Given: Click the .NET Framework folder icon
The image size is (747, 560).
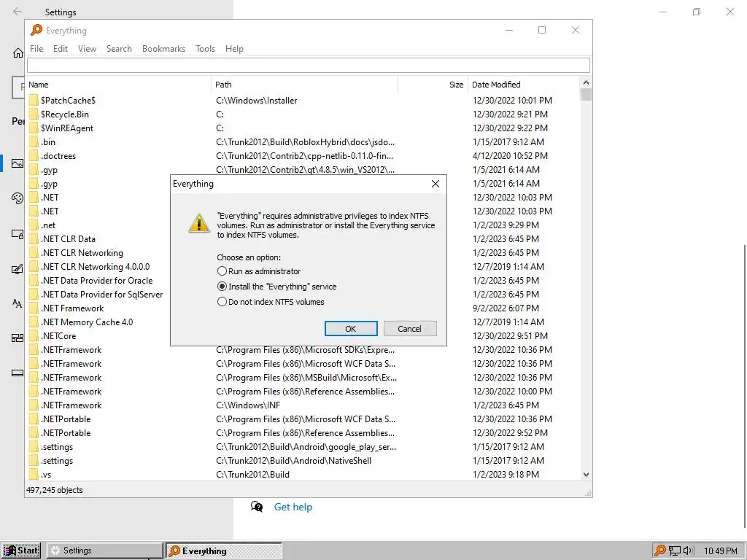Looking at the screenshot, I should pos(34,308).
